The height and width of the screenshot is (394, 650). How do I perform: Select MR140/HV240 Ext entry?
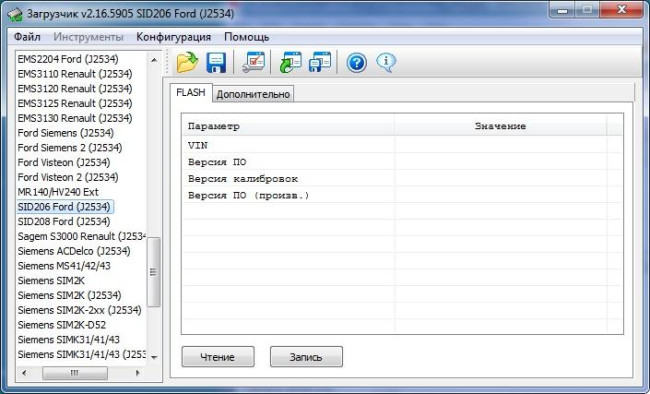tap(58, 192)
